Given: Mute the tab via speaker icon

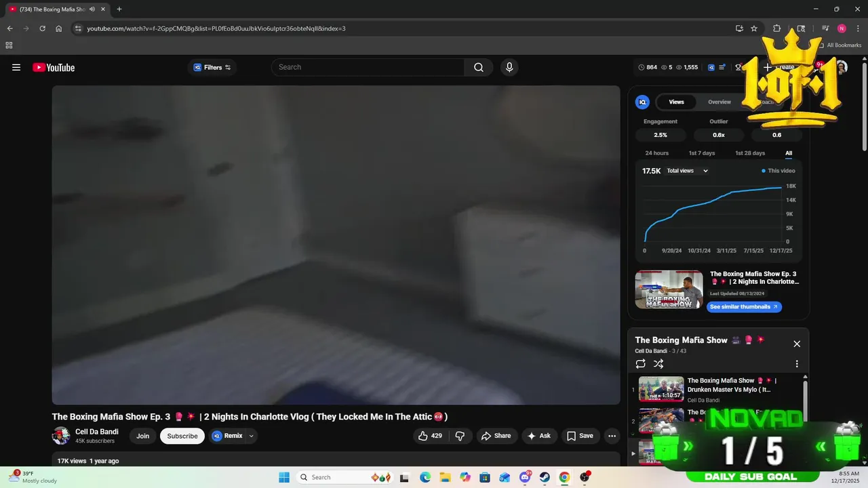Looking at the screenshot, I should click(92, 9).
